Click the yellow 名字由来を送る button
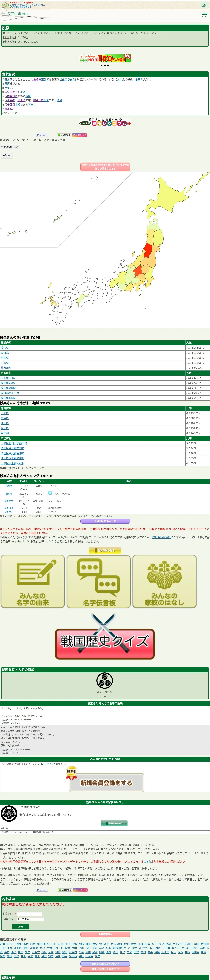The image size is (210, 980). [x=105, y=550]
